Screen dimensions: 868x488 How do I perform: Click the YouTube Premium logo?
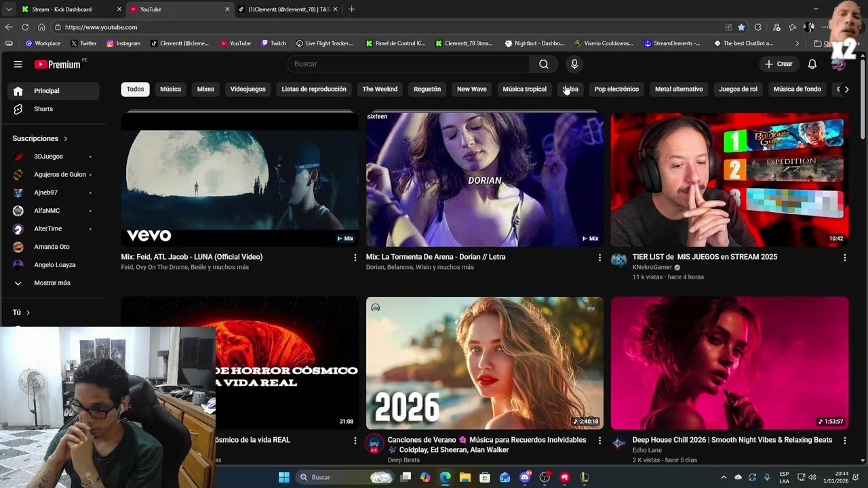pos(58,64)
